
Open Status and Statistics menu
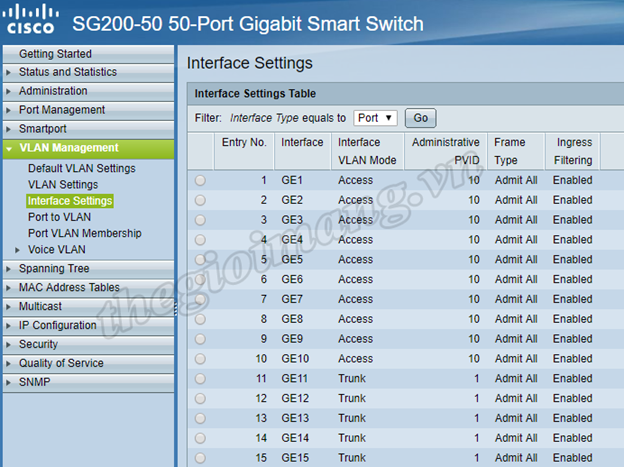(88, 72)
